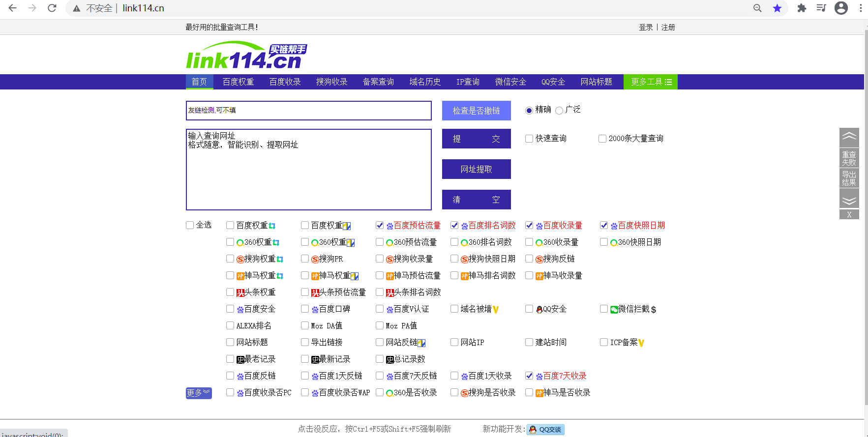Click the browser forward arrow

click(x=32, y=8)
